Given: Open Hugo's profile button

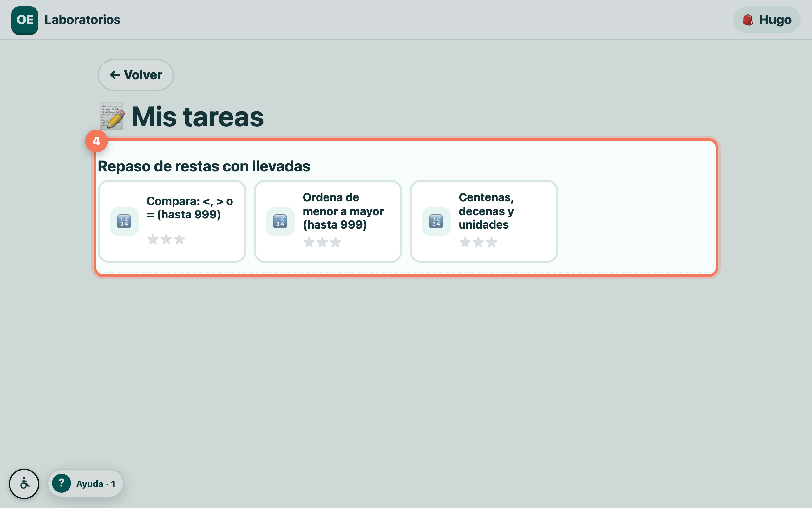Looking at the screenshot, I should pyautogui.click(x=767, y=20).
